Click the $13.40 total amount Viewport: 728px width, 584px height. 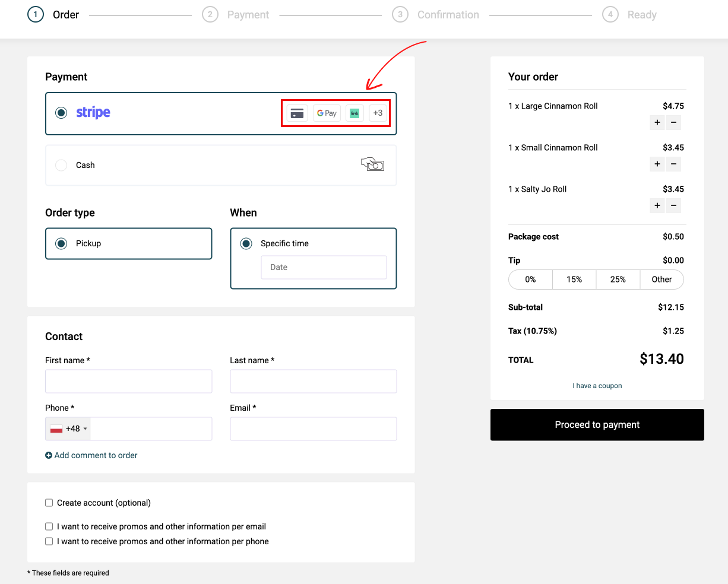point(661,359)
